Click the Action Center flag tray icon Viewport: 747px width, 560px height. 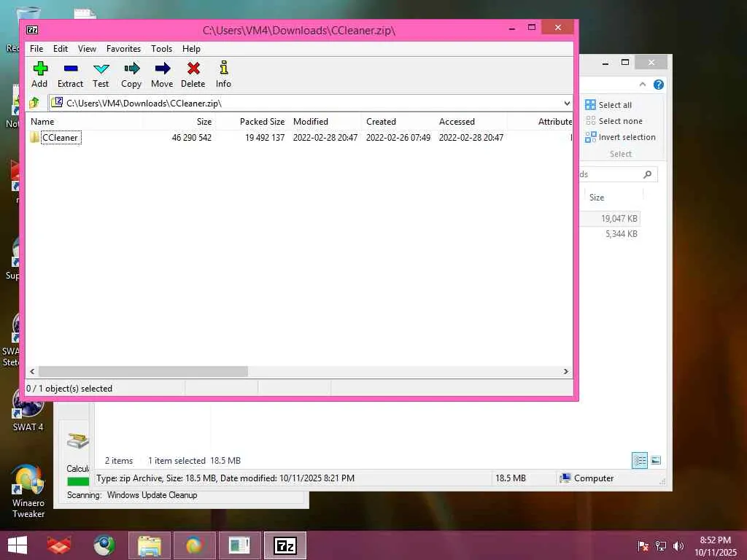(x=643, y=545)
